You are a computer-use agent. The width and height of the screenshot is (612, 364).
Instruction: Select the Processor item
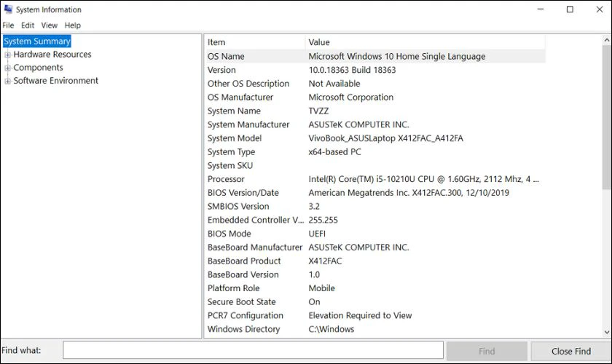tap(226, 179)
